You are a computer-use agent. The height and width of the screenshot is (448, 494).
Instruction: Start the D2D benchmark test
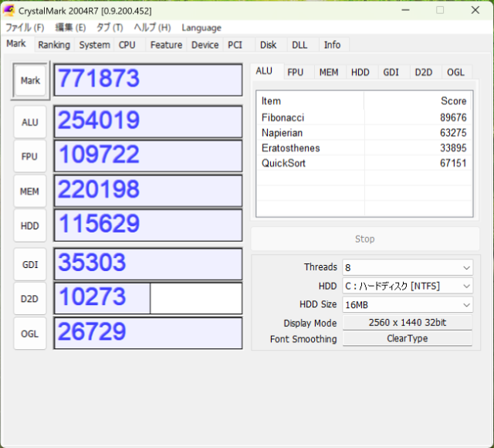pyautogui.click(x=30, y=299)
